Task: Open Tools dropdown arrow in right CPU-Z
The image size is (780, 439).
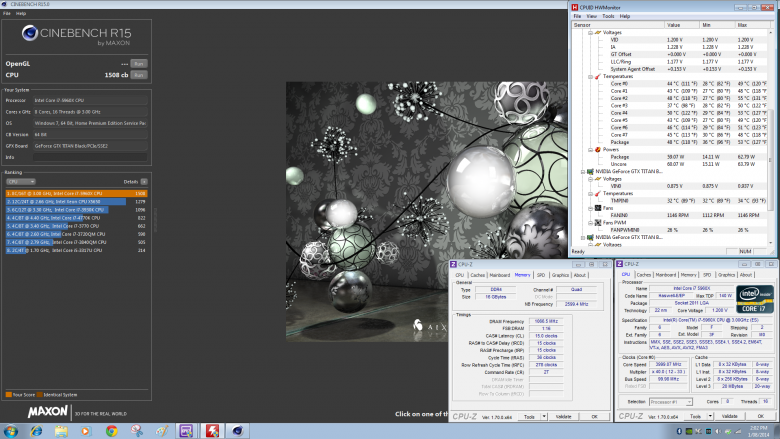Action: 710,416
